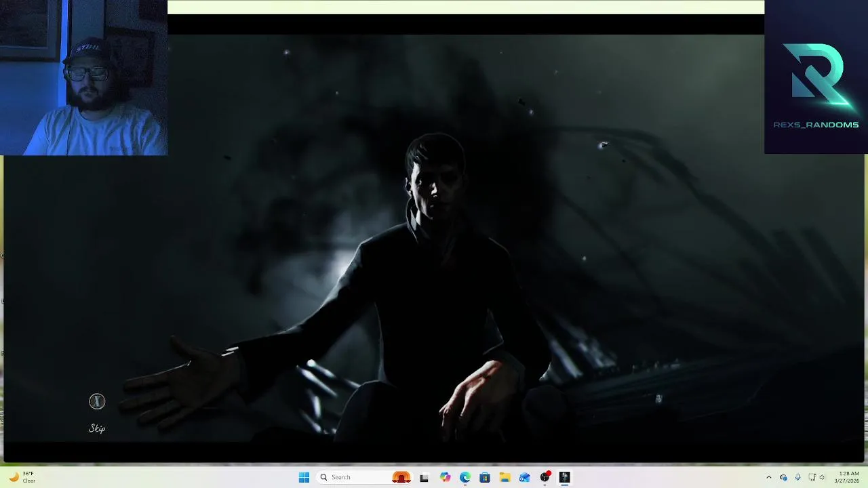Open network quick settings in the tray
Viewport: 868px width, 488px height.
pyautogui.click(x=812, y=477)
